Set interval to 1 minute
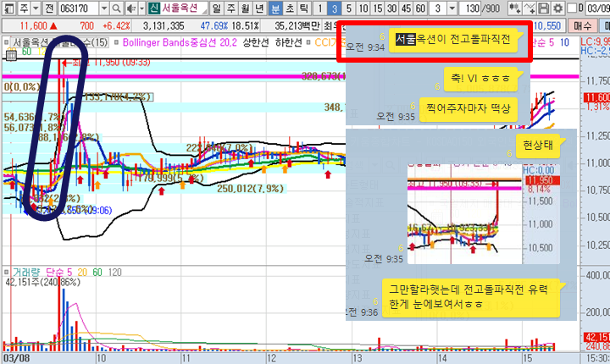610x364 pixels. [319, 8]
